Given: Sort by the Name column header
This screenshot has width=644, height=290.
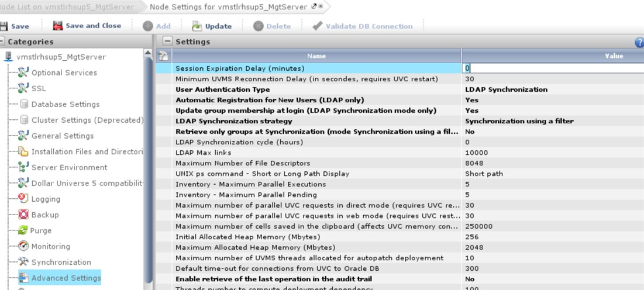Looking at the screenshot, I should coord(316,56).
